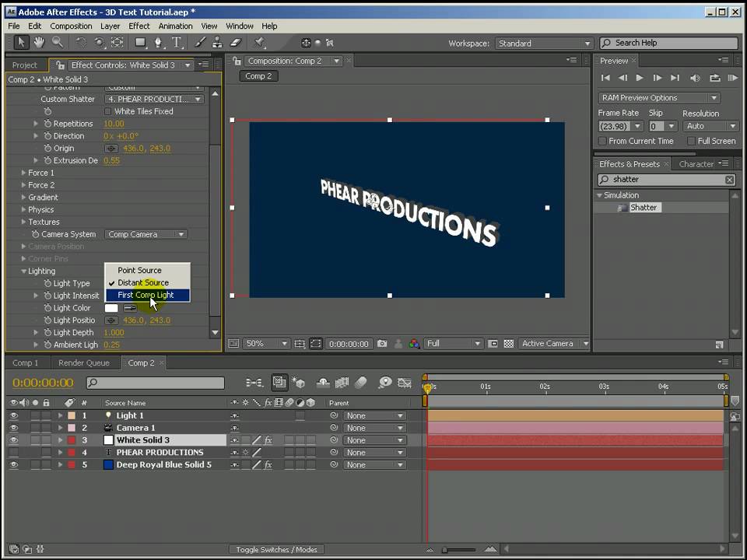Toggle effects switch for White Solid 3
The image size is (747, 560).
268,440
